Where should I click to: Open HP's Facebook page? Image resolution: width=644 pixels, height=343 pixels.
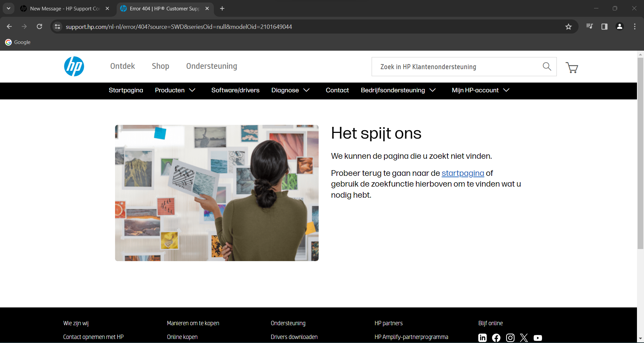click(x=496, y=338)
